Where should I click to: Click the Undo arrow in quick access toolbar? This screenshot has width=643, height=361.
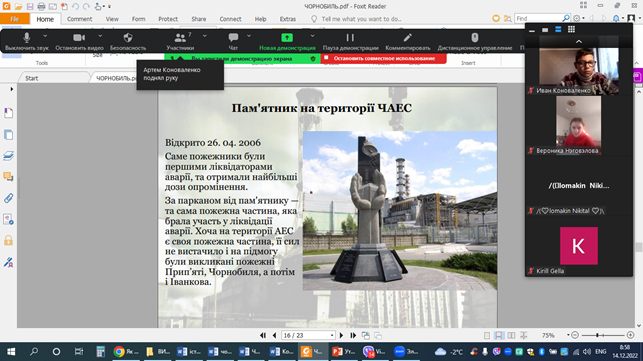[x=75, y=6]
